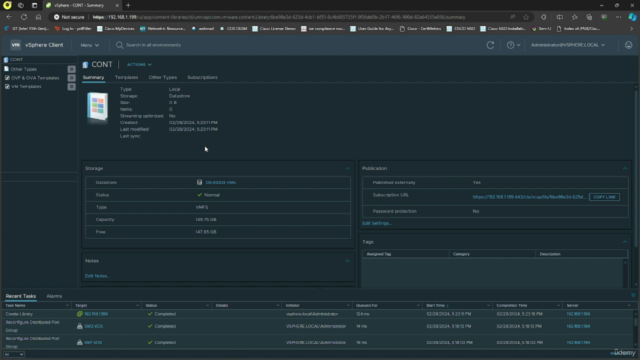Open the task filter dropdown at bottom left

(x=13, y=354)
